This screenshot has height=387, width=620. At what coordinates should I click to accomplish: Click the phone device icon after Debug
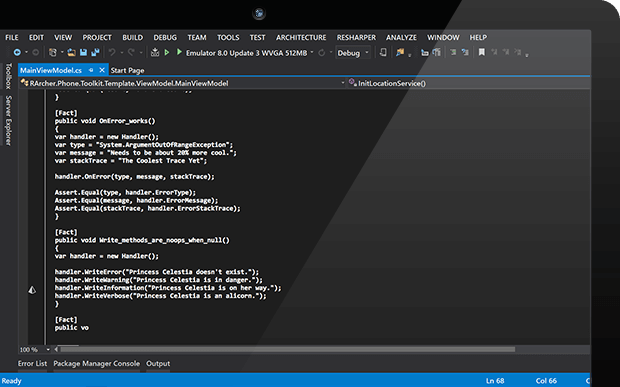coord(383,52)
